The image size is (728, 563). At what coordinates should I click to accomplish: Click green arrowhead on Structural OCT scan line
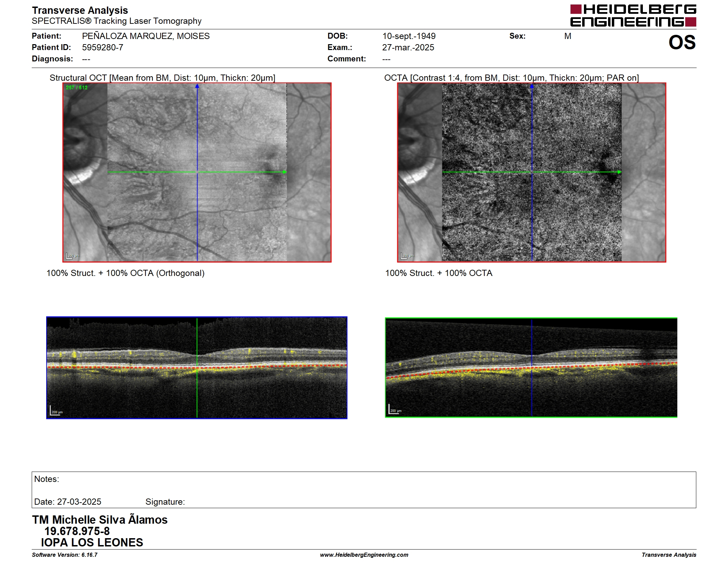click(x=285, y=172)
